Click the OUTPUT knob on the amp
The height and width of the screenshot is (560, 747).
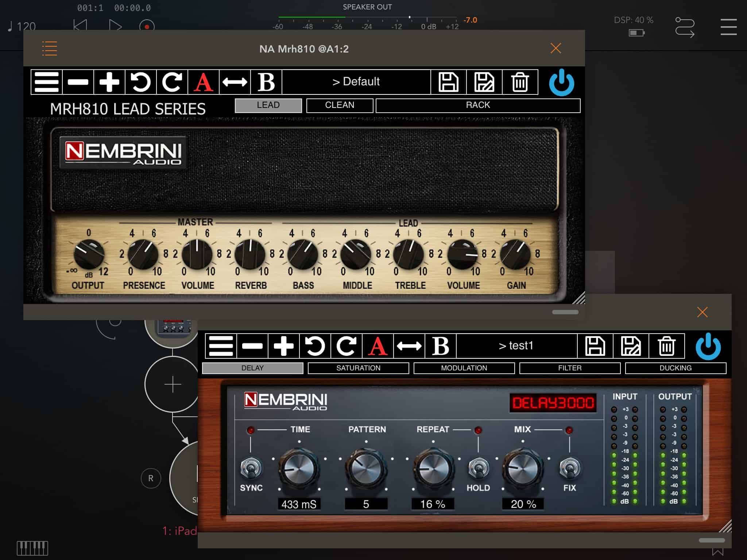89,254
